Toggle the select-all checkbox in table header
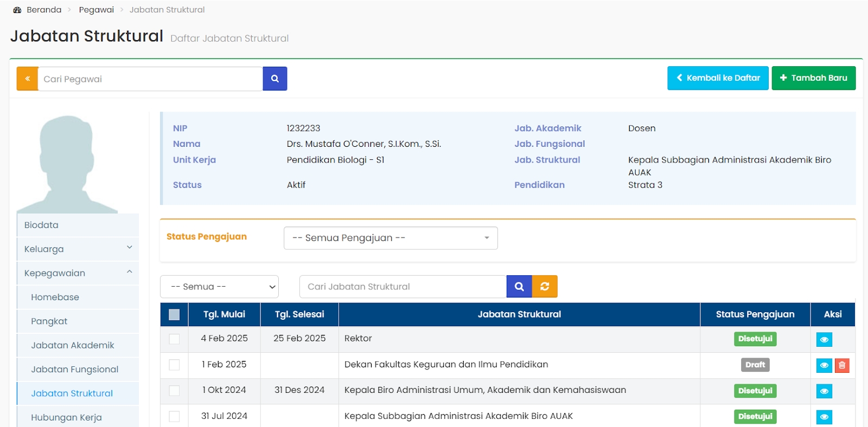The height and width of the screenshot is (427, 868). point(174,315)
